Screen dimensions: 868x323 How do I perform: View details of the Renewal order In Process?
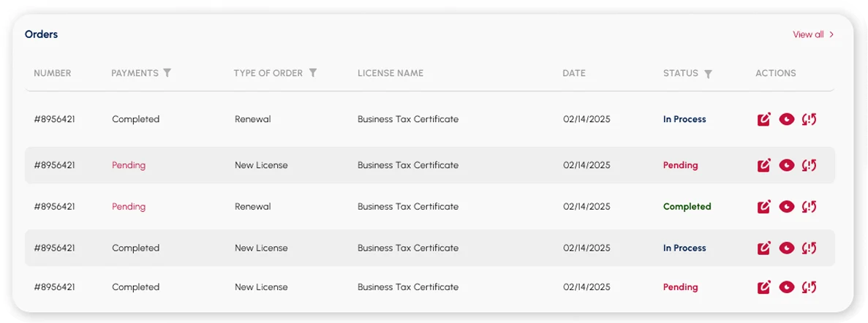click(787, 119)
